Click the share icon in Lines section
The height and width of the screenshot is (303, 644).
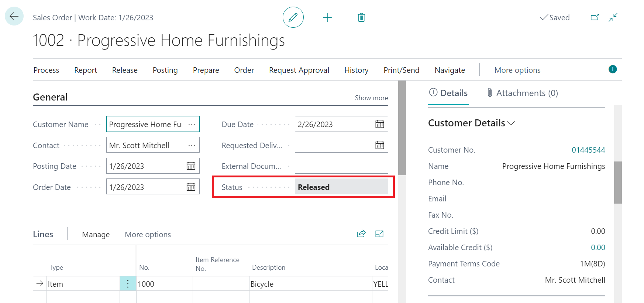[x=361, y=234]
